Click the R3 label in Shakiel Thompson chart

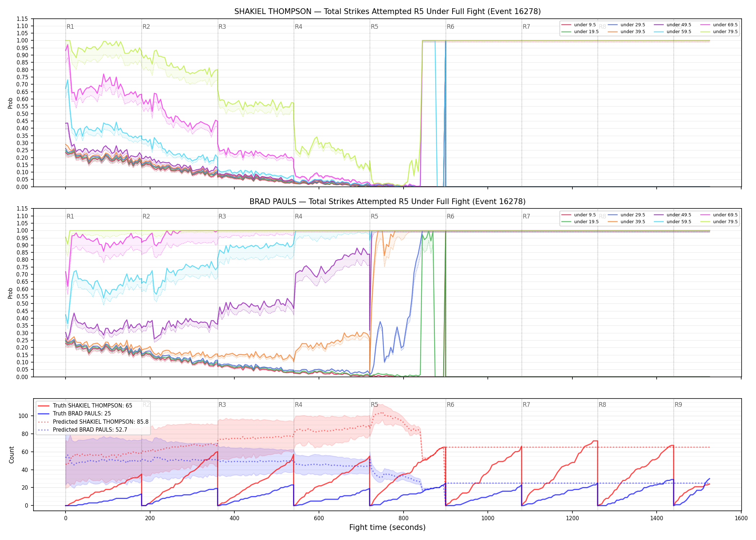222,27
